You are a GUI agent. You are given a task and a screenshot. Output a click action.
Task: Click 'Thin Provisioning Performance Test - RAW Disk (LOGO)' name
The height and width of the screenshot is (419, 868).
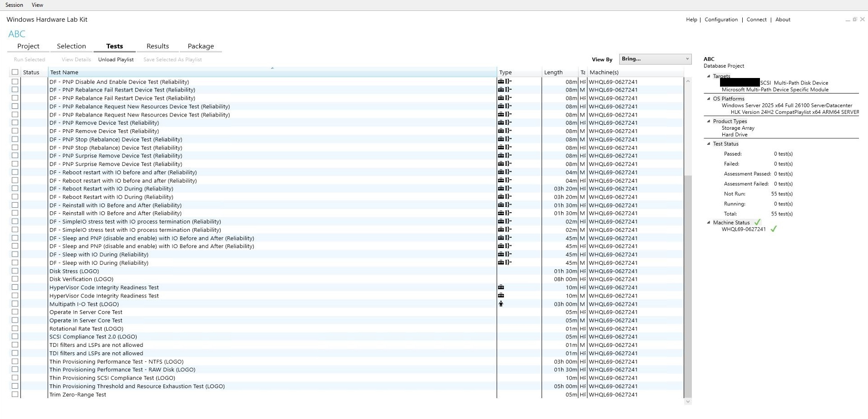pyautogui.click(x=122, y=370)
